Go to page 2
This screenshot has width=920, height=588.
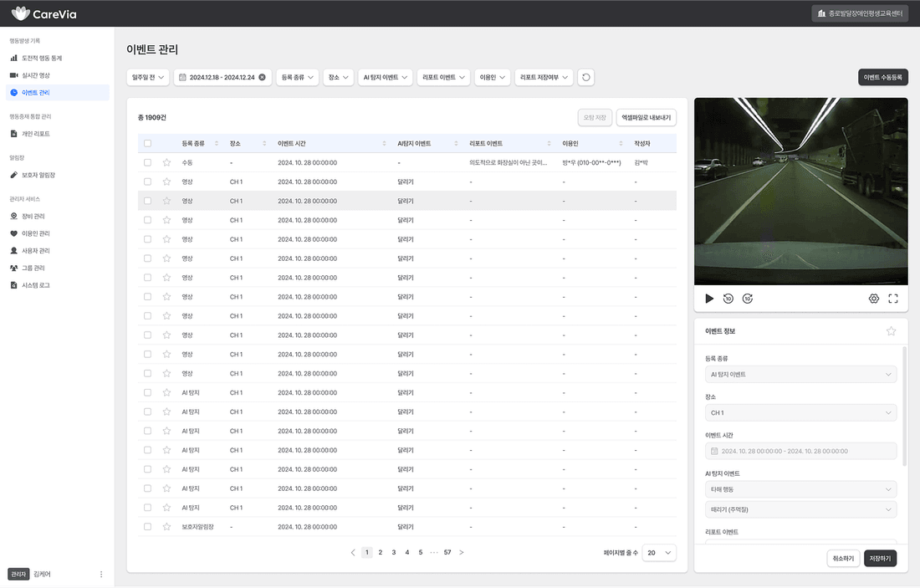coord(381,552)
